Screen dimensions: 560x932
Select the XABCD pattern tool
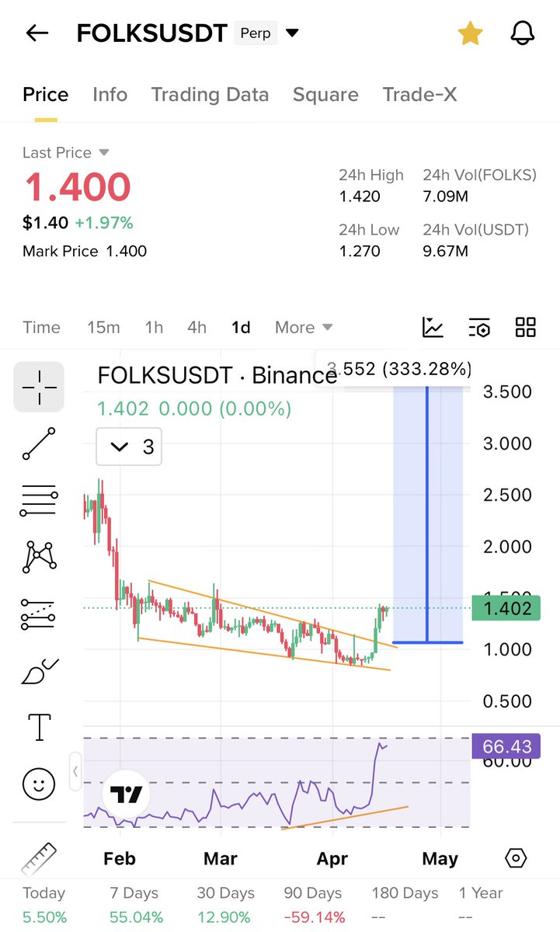39,556
